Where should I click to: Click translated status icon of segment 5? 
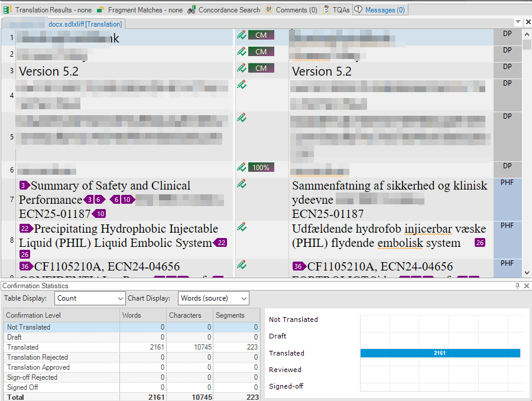(x=242, y=118)
